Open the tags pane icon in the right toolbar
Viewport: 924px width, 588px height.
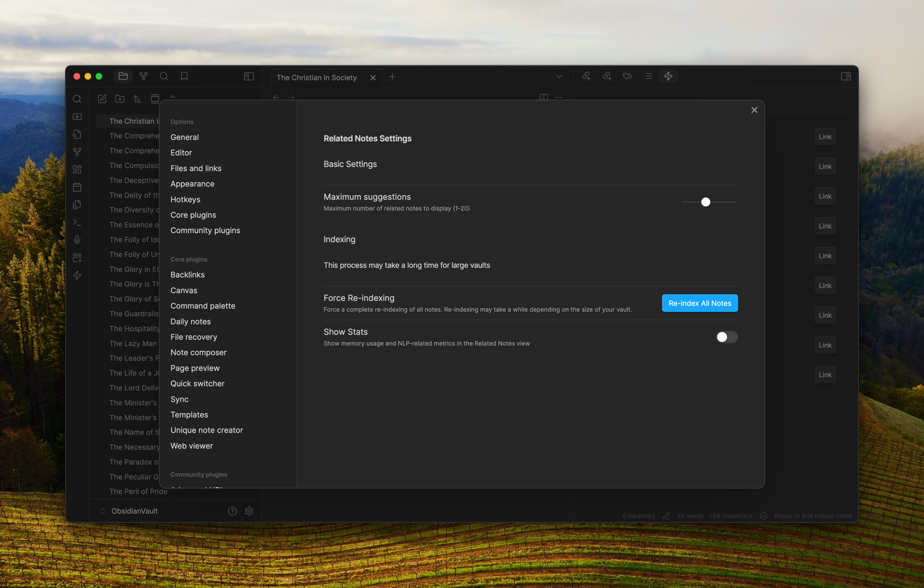pyautogui.click(x=627, y=76)
